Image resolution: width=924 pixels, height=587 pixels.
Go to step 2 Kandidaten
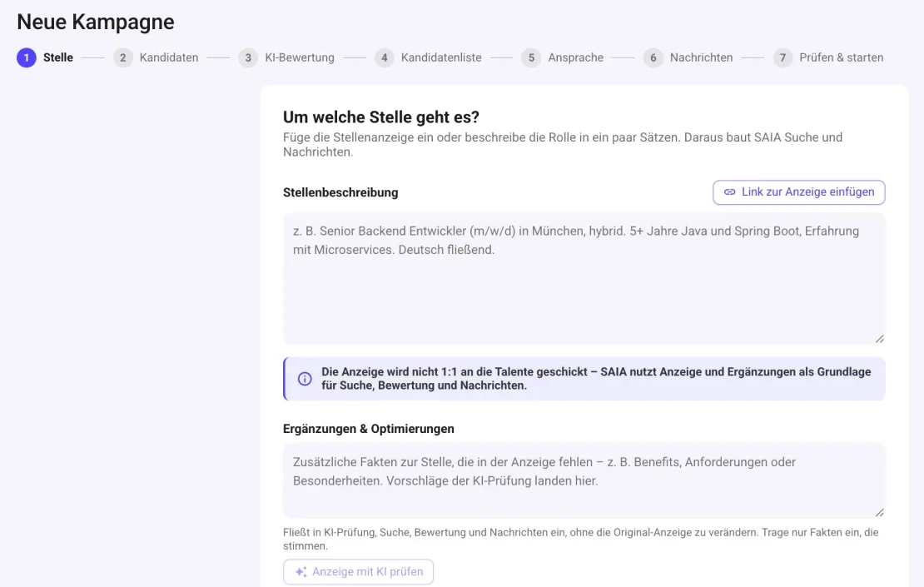156,57
